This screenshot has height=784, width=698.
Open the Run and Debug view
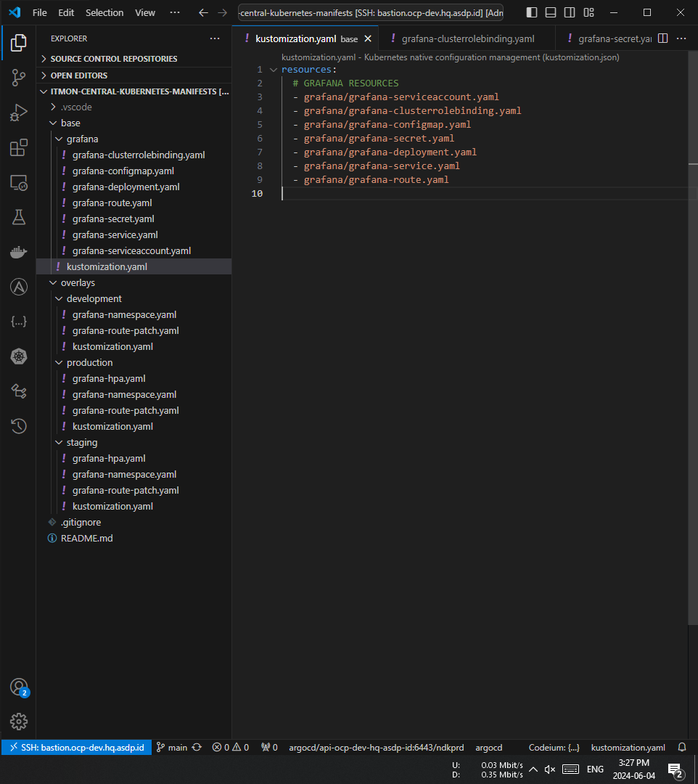tap(18, 113)
